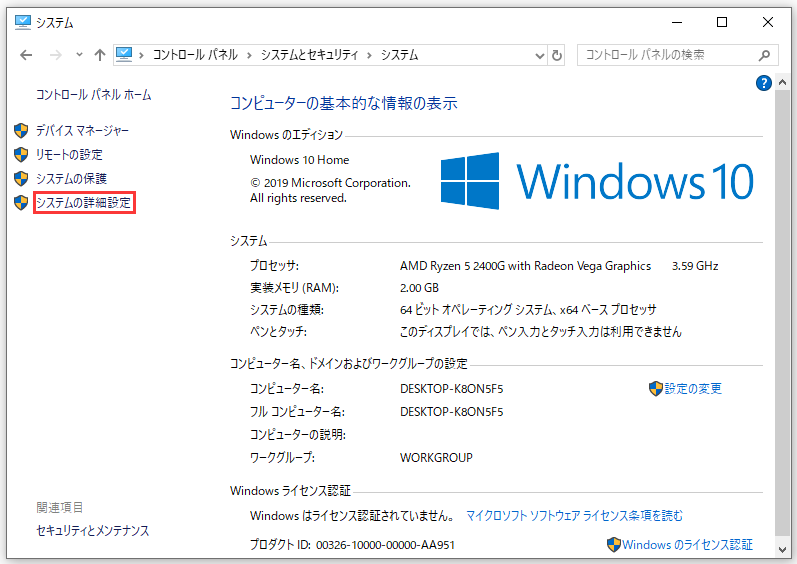Click the shield icon beside 設定の変更

tap(656, 388)
